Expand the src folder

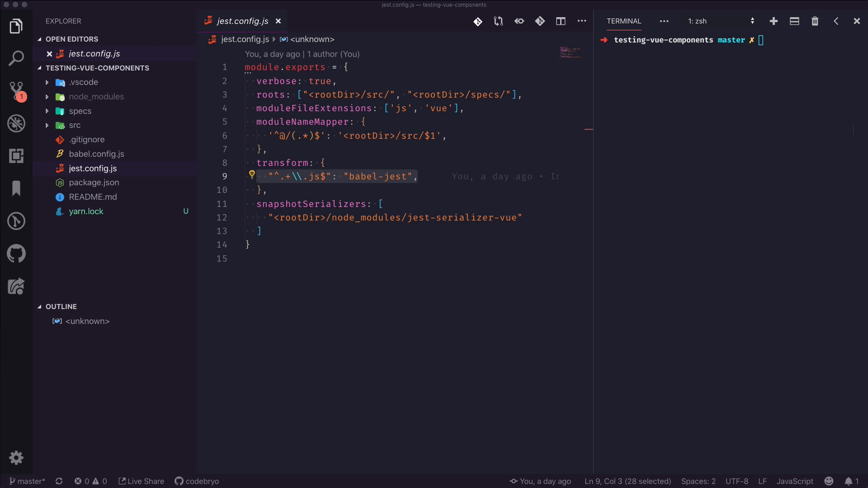[74, 125]
